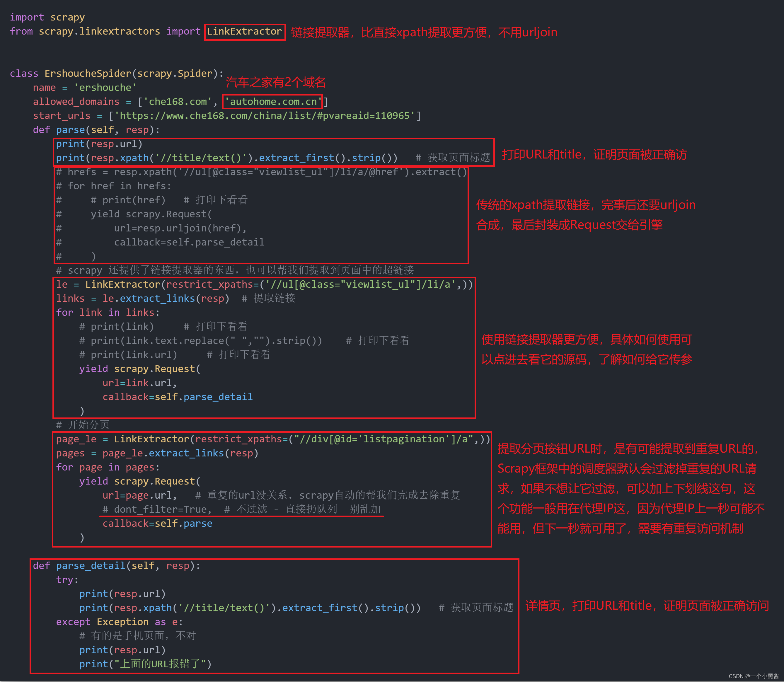Click the red annotation 汽车之家有2个域名

tap(275, 82)
